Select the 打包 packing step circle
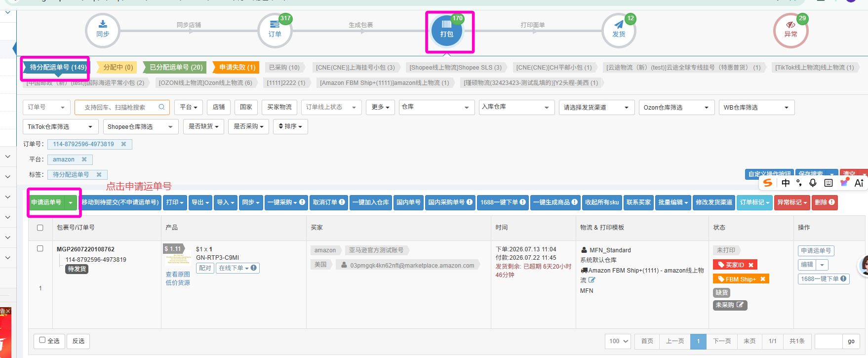Screen dimensions: 868x358 [447, 31]
